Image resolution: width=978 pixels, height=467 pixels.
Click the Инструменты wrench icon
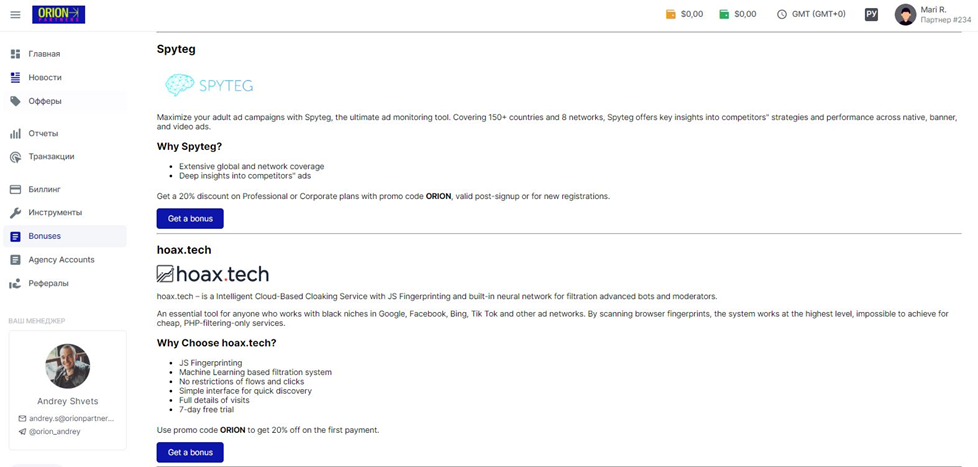pyautogui.click(x=16, y=213)
